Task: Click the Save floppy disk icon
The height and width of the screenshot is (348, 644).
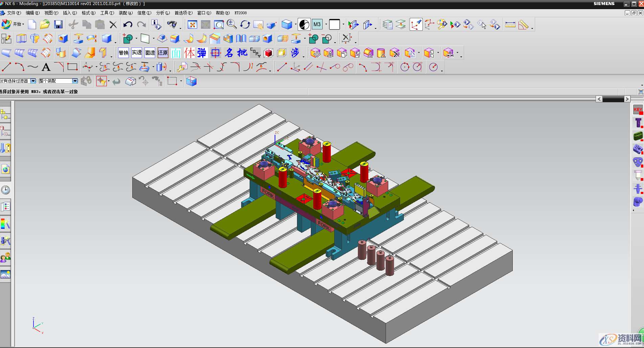Action: (58, 24)
